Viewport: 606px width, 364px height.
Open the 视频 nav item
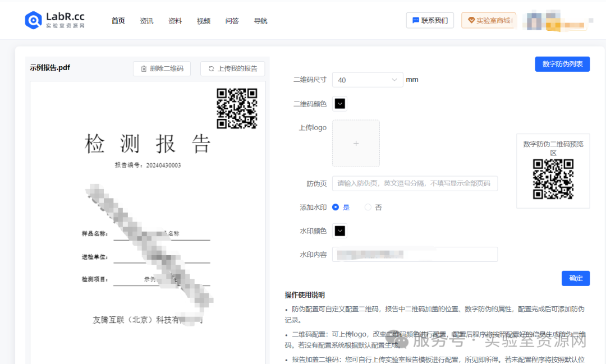pos(203,21)
